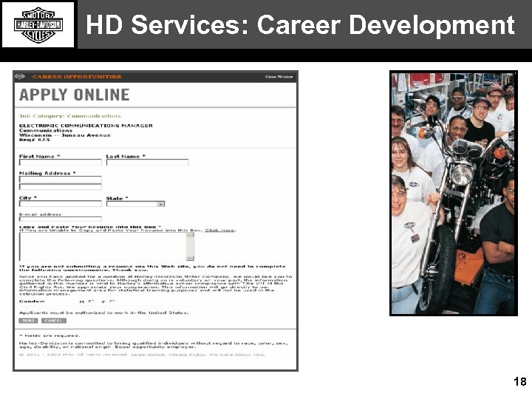The width and height of the screenshot is (532, 399).
Task: Click first Mailing Address line field
Action: (x=61, y=179)
